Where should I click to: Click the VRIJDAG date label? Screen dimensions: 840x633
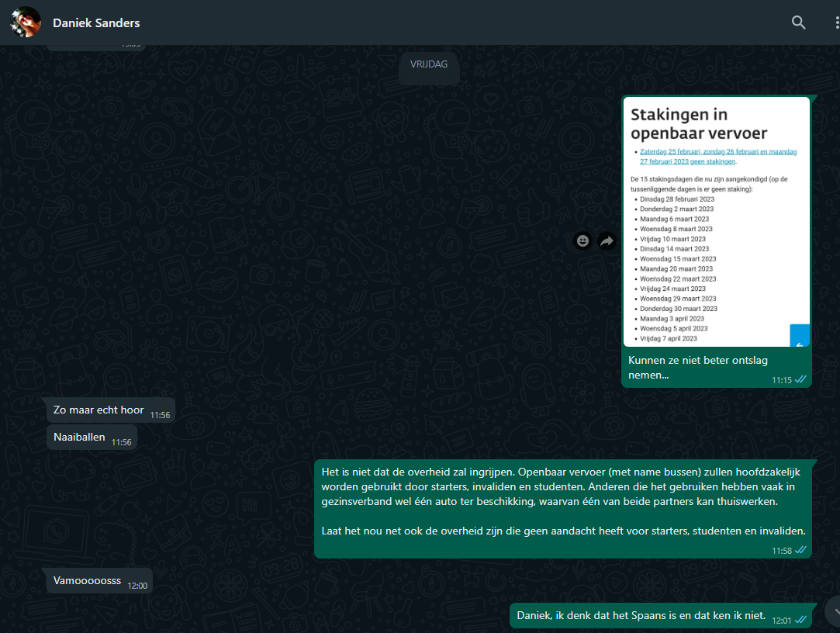coord(429,64)
